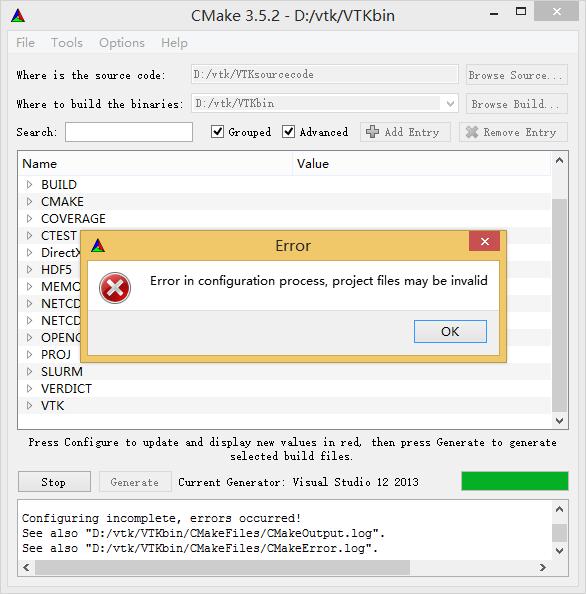Open the File menu
Screen dimensions: 586x594
(x=25, y=43)
